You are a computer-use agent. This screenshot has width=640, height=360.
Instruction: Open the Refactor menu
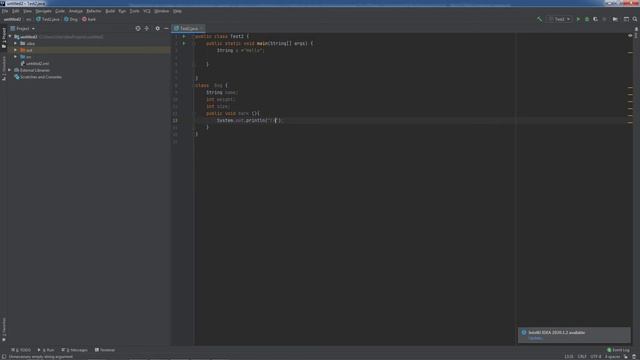tap(93, 11)
